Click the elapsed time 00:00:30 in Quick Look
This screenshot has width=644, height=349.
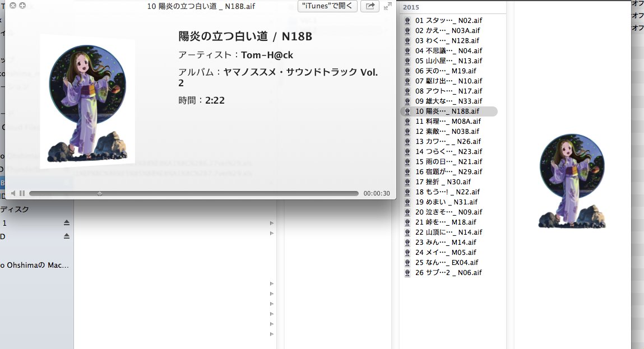(377, 193)
